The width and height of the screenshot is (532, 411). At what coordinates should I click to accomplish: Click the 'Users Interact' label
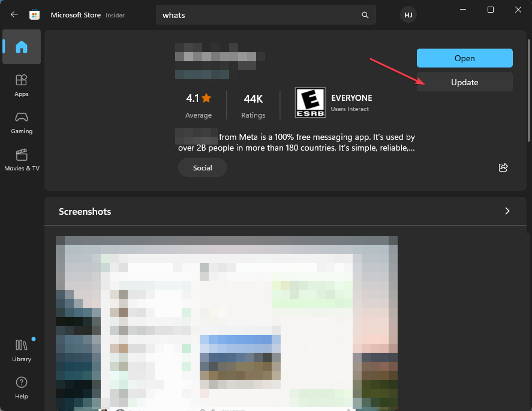click(x=350, y=109)
